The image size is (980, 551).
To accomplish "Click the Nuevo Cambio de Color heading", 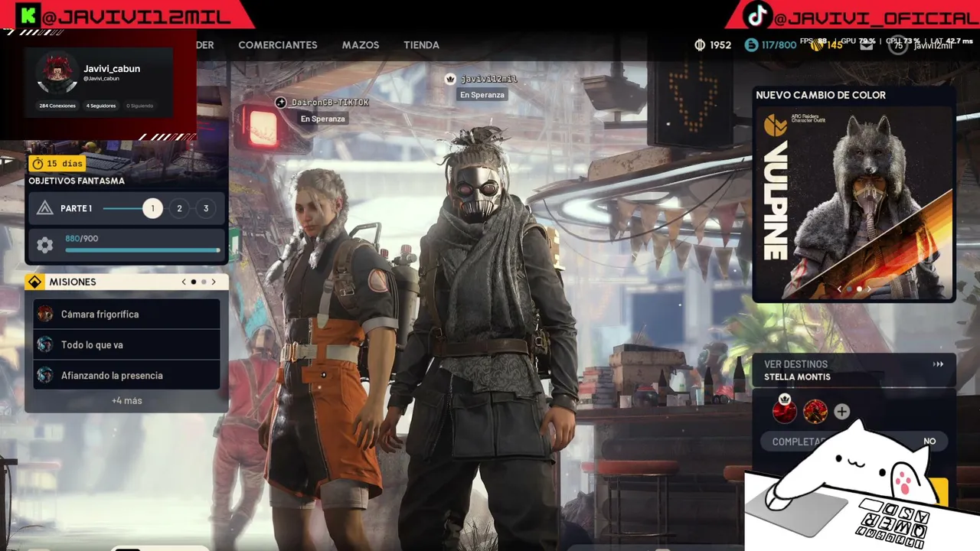I will pos(821,95).
